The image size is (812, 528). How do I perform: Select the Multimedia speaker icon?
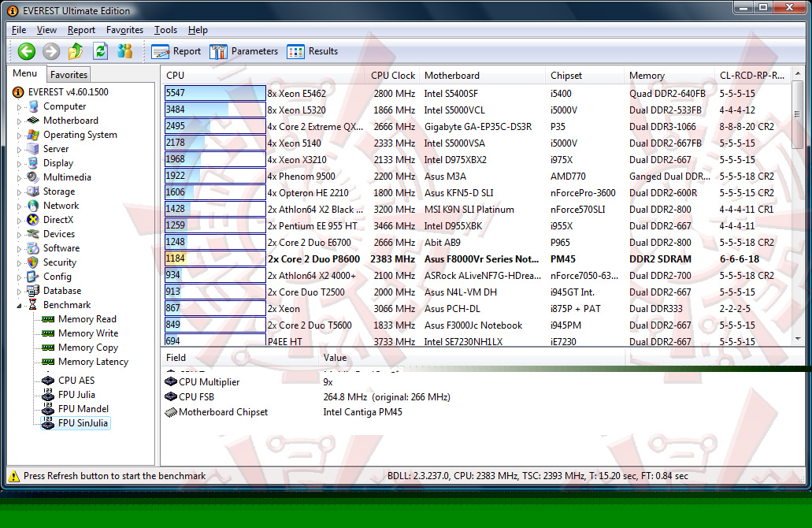pyautogui.click(x=33, y=177)
